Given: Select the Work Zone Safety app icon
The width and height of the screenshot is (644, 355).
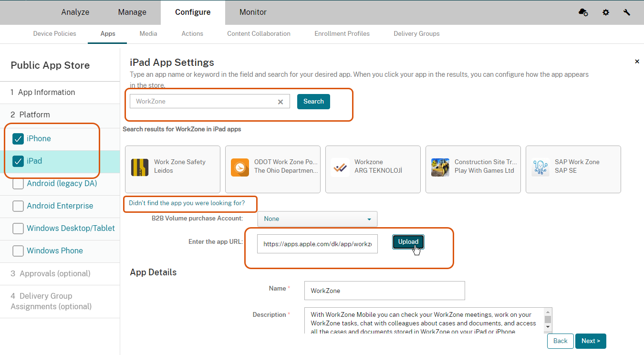Looking at the screenshot, I should click(x=140, y=167).
